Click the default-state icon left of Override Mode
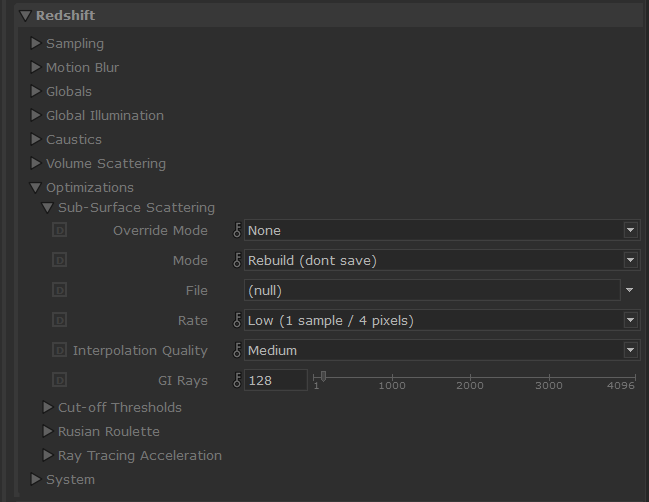The width and height of the screenshot is (649, 502). point(59,231)
